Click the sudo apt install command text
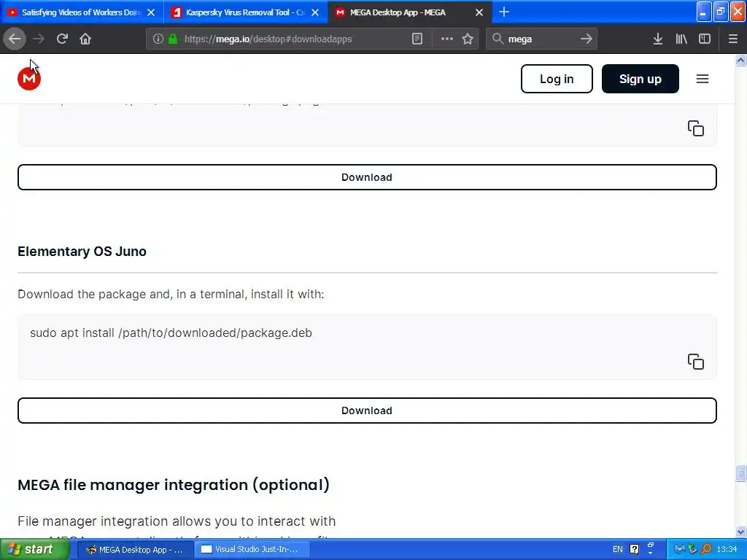747x560 pixels. coord(171,332)
